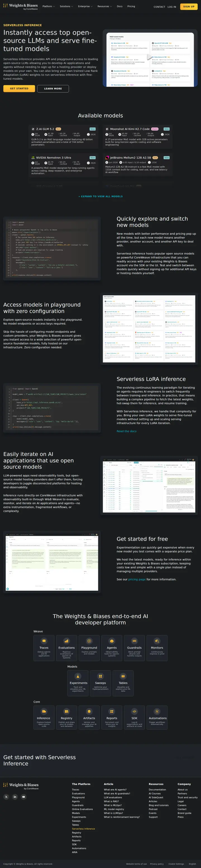201x868 pixels.
Task: Open Website terms of use link
Action: coord(136,864)
